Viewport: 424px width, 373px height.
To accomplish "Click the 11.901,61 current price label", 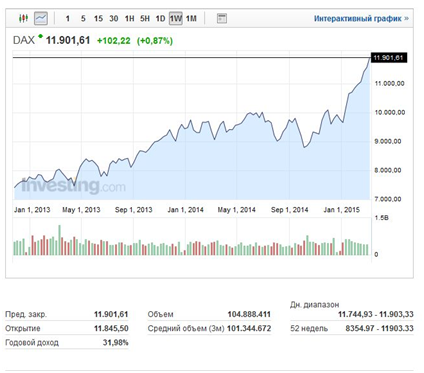I will pyautogui.click(x=389, y=58).
